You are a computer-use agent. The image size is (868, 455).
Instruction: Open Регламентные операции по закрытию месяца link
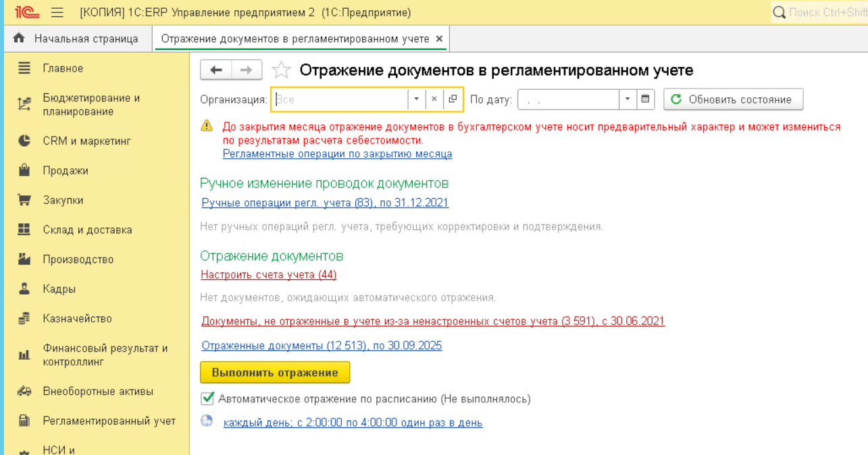click(x=337, y=154)
